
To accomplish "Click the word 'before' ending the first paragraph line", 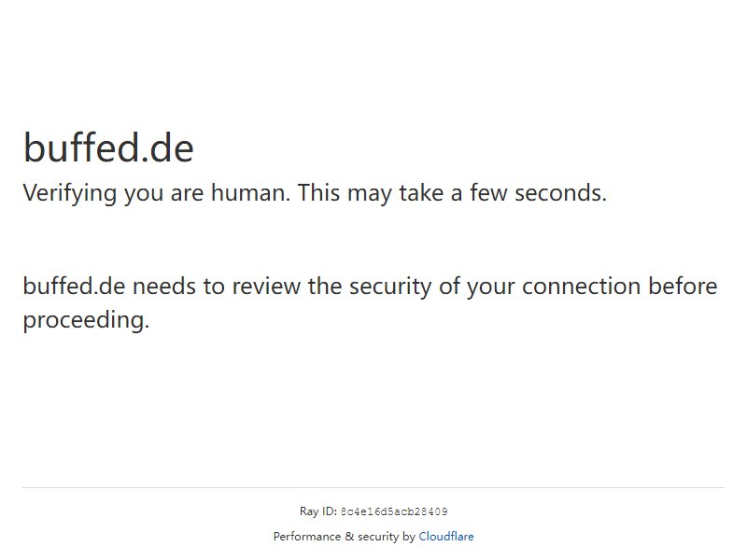I will pyautogui.click(x=683, y=287).
